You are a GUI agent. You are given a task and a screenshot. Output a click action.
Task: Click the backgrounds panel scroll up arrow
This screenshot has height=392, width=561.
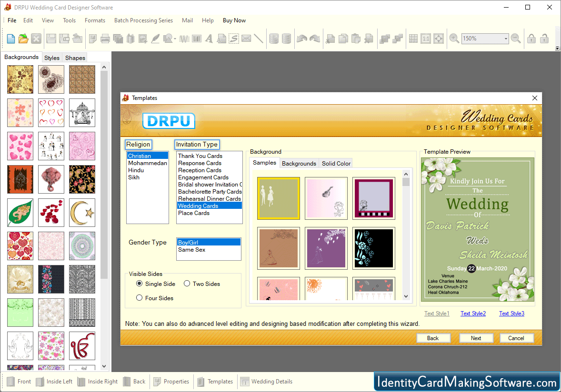pos(104,67)
